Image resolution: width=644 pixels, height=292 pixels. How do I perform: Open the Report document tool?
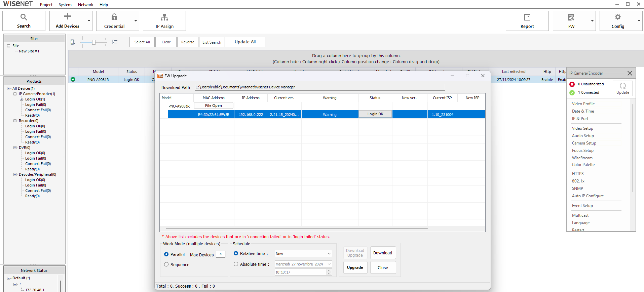527,17
